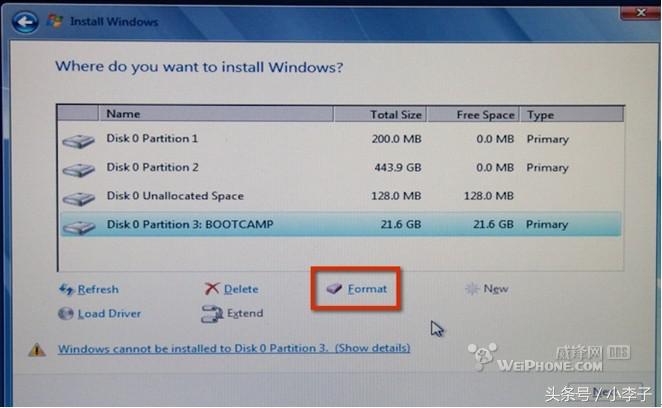Image resolution: width=662 pixels, height=408 pixels.
Task: Select the Disk 0 Partition 1 row
Action: click(x=341, y=139)
